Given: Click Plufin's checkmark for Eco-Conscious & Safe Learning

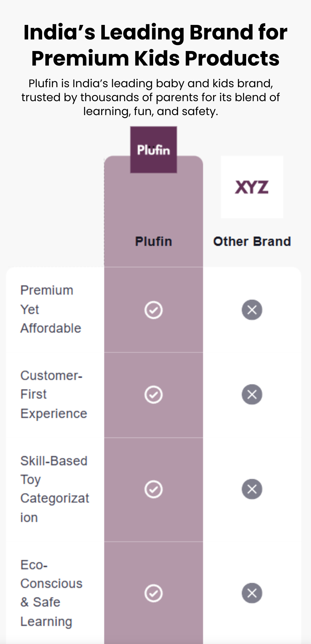Looking at the screenshot, I should click(153, 593).
